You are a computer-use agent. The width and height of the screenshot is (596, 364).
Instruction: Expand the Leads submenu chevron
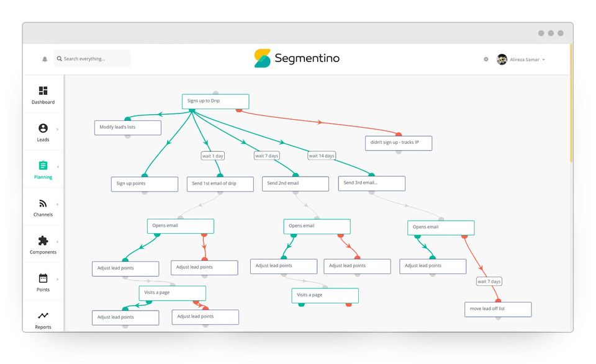58,129
